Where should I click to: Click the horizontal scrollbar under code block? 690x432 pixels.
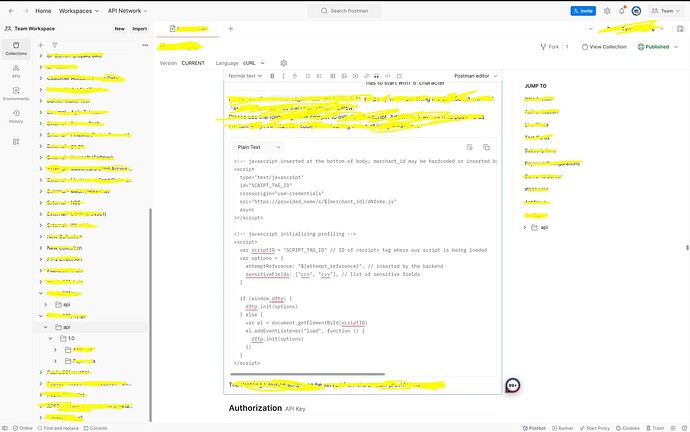308,374
